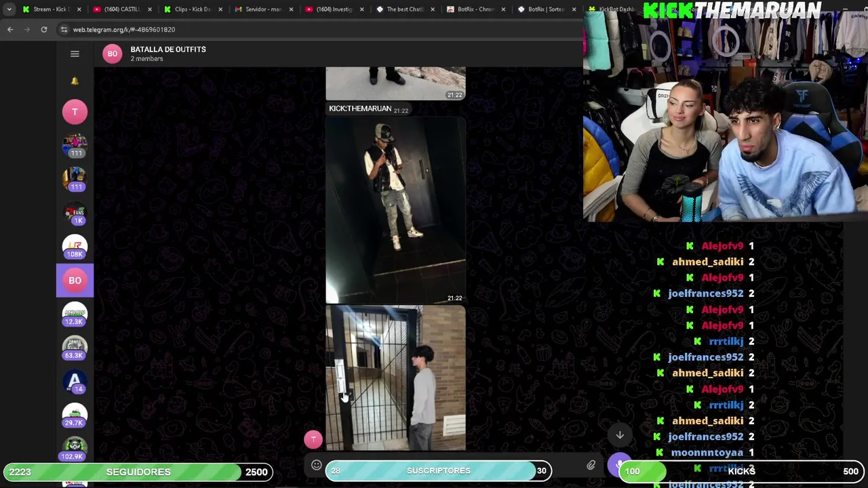Open the pink 'T' chat avatar in sidebar

pos(75,112)
